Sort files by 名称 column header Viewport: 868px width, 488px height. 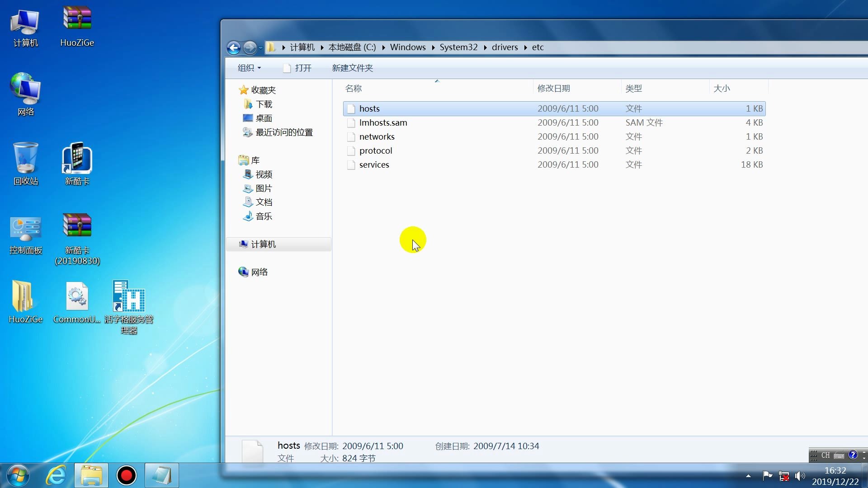354,88
